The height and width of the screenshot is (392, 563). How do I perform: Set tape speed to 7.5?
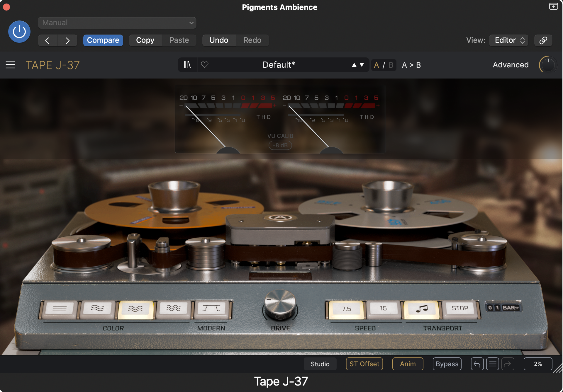click(x=346, y=309)
